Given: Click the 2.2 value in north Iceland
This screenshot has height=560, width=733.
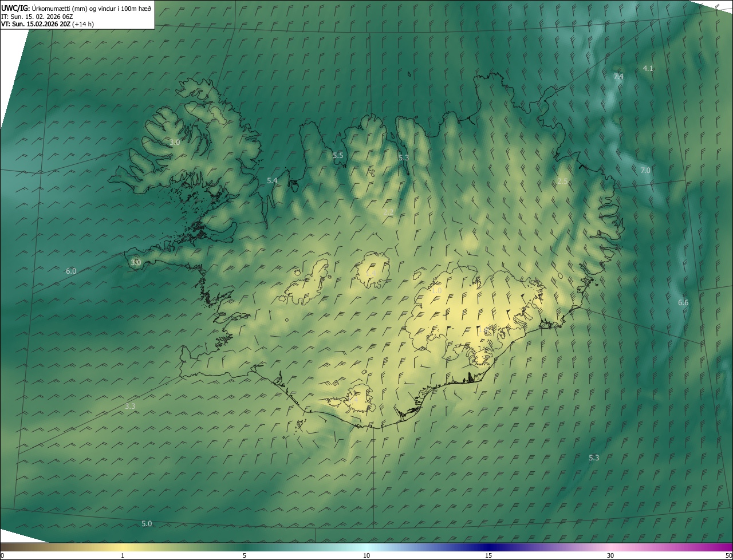Looking at the screenshot, I should click(x=388, y=212).
